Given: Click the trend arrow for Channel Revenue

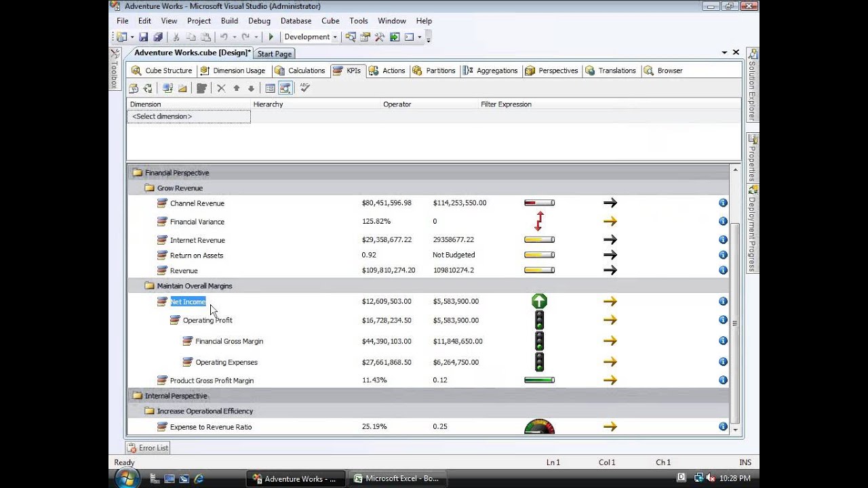Looking at the screenshot, I should point(610,203).
